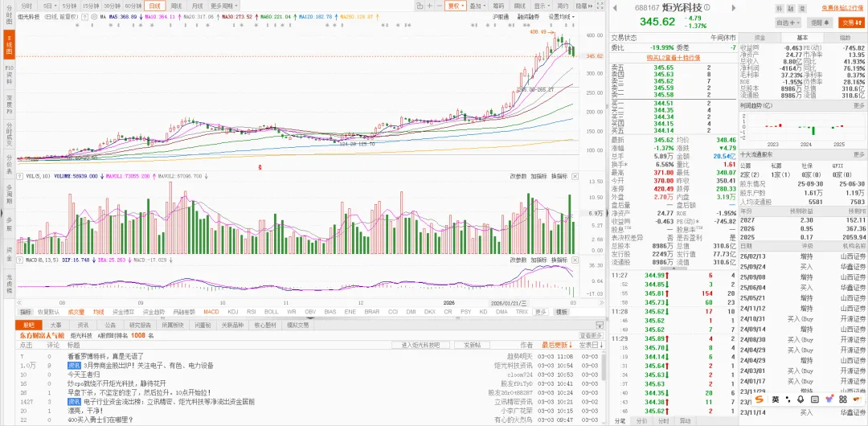Switch to the 资金 tab in the right panel
This screenshot has height=426, width=868.
[x=760, y=37]
